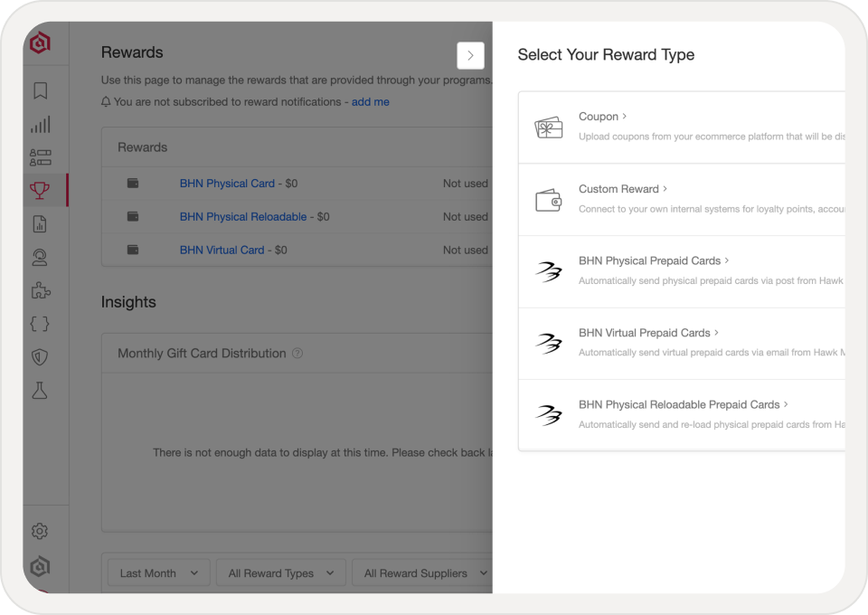Click BHN Virtual Prepaid Cards hawk logo
This screenshot has width=868, height=615.
pyautogui.click(x=549, y=344)
